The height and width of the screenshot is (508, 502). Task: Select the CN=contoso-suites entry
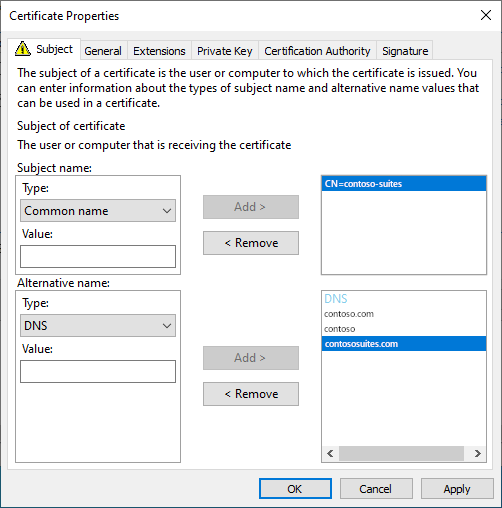404,184
